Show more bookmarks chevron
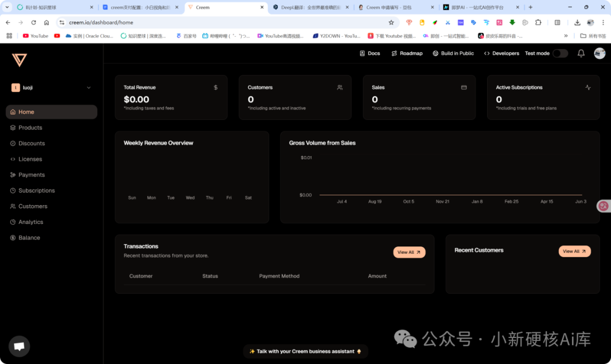Viewport: 611px width, 364px height. (x=566, y=36)
